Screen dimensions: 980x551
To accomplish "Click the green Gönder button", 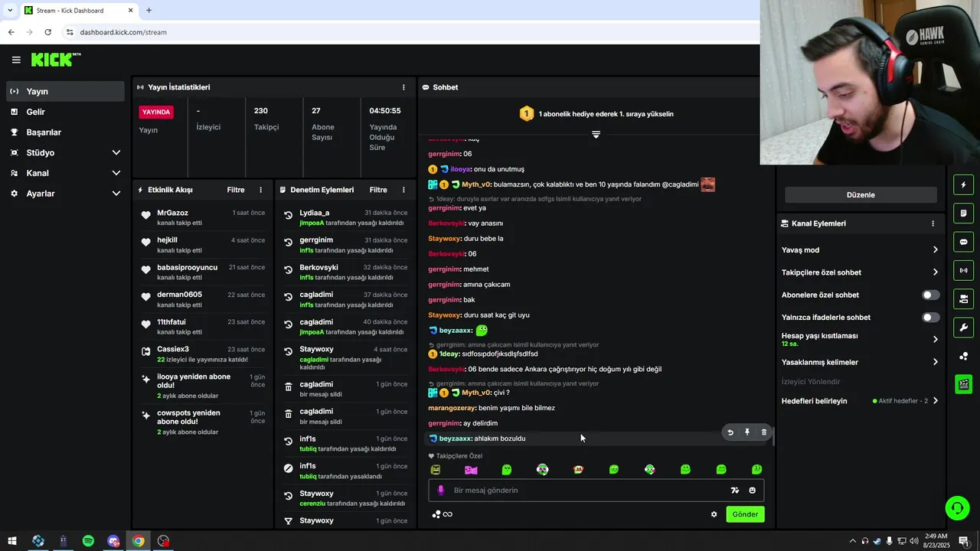I will pos(745,514).
